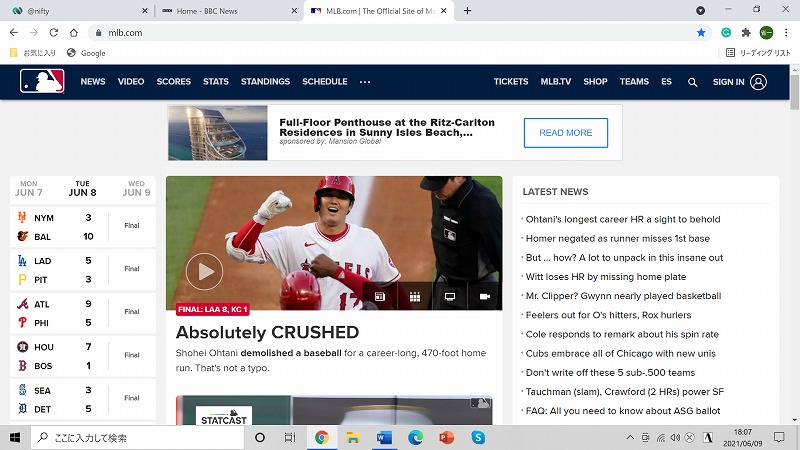Open the SEA vs DET game card
Viewport: 800px width, 450px height.
point(83,399)
